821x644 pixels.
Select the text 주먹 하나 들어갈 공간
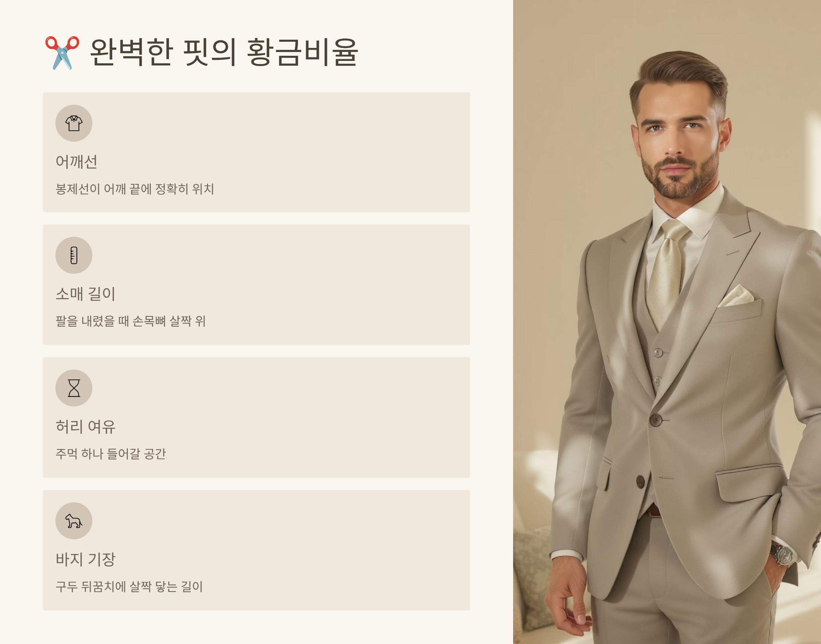111,454
